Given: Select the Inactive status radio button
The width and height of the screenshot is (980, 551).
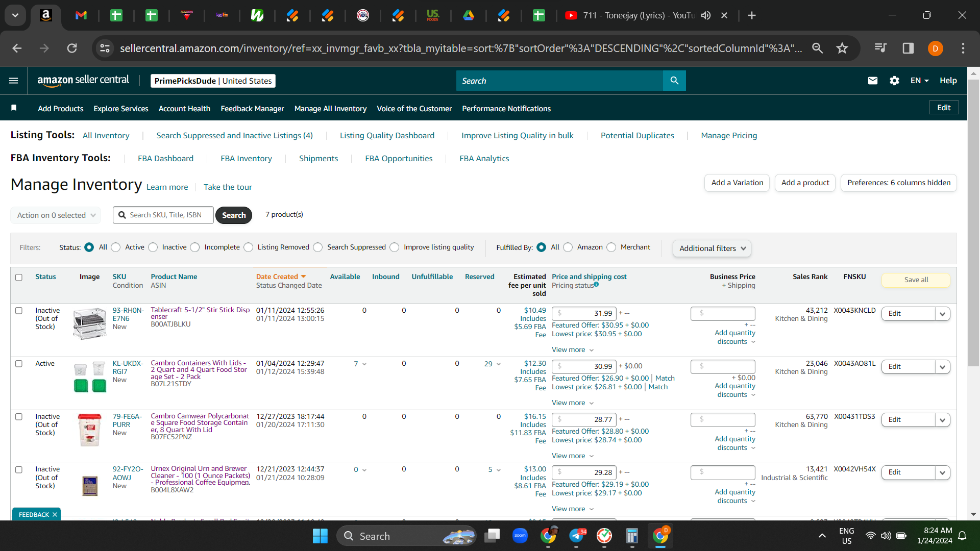Looking at the screenshot, I should click(x=153, y=247).
